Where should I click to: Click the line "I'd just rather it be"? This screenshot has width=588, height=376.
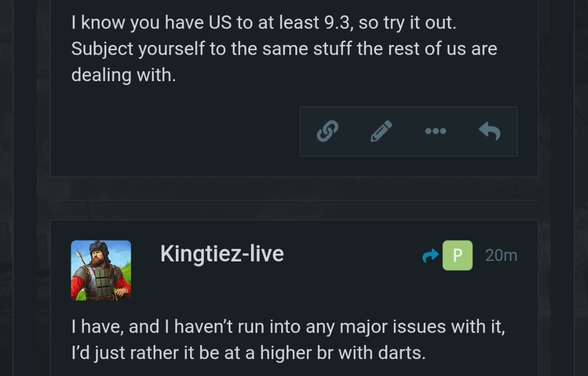[248, 353]
